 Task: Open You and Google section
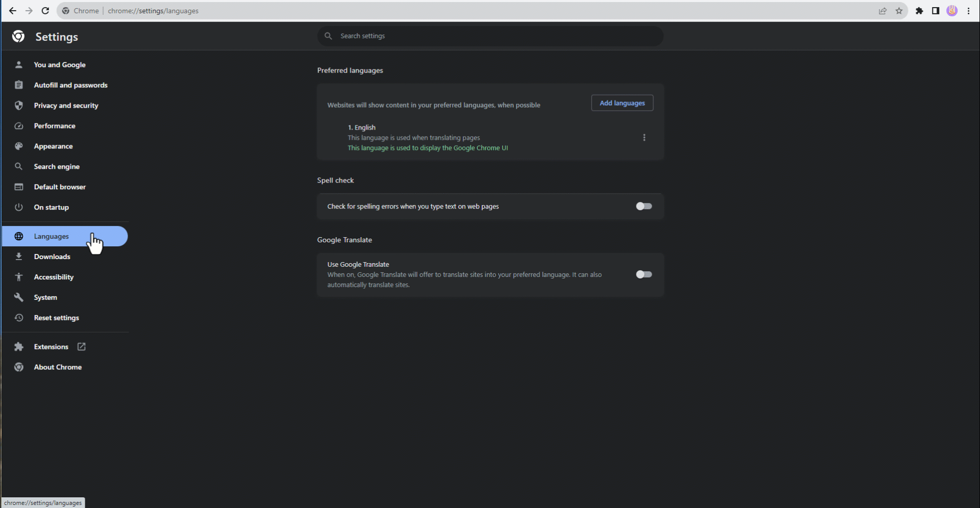[60, 65]
